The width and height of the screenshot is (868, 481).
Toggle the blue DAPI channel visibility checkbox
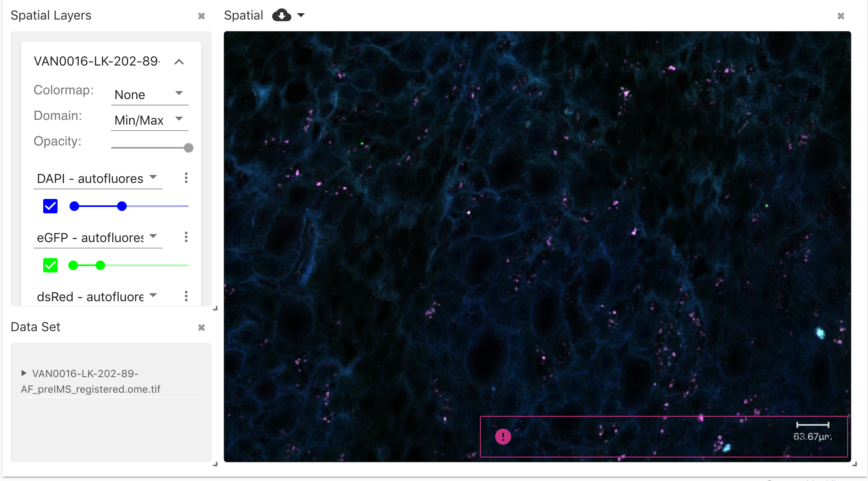(x=50, y=206)
